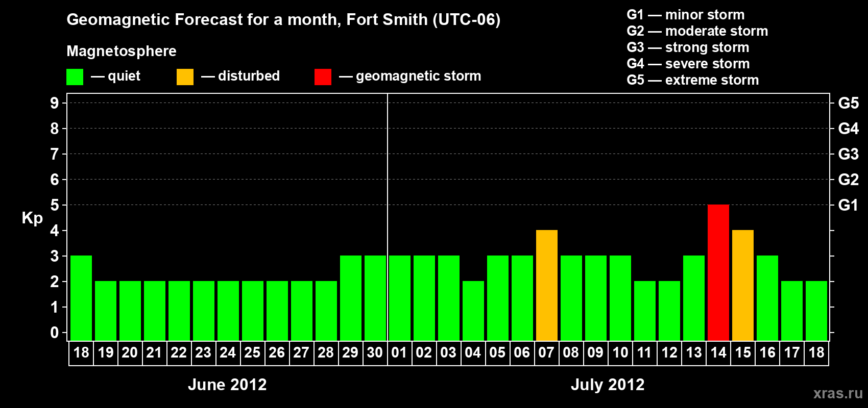
Task: Click the 'G2 — moderate storm' legend text
Action: (x=697, y=31)
